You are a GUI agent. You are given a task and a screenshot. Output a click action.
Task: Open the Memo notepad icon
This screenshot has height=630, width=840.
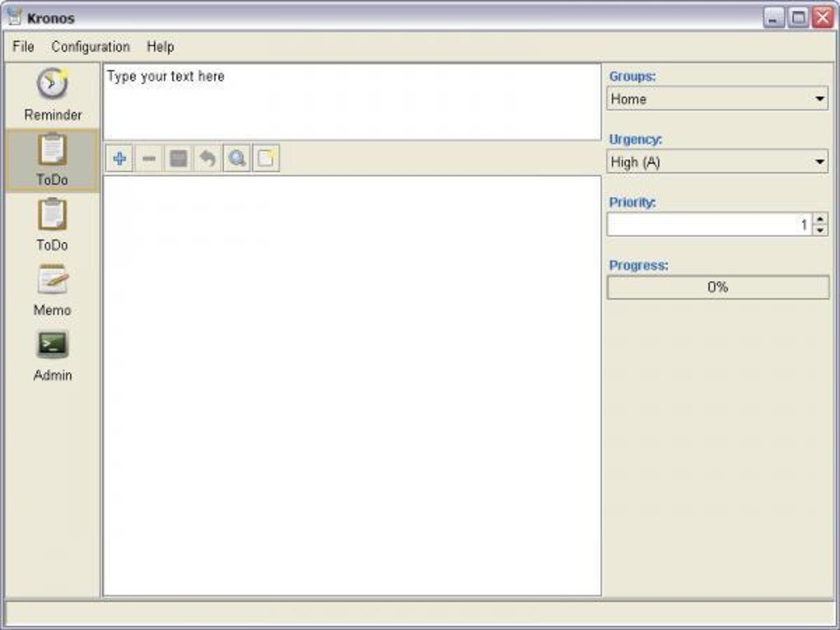click(53, 279)
